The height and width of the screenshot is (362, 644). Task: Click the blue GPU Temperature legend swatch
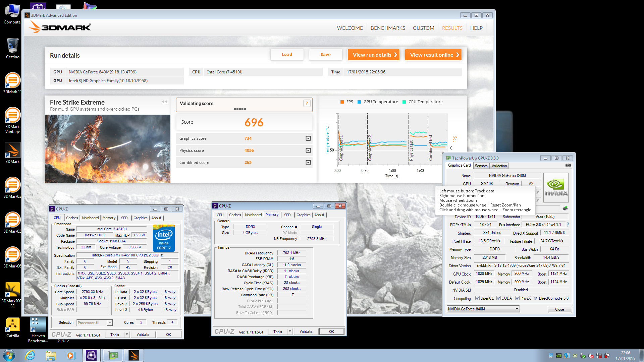(359, 102)
